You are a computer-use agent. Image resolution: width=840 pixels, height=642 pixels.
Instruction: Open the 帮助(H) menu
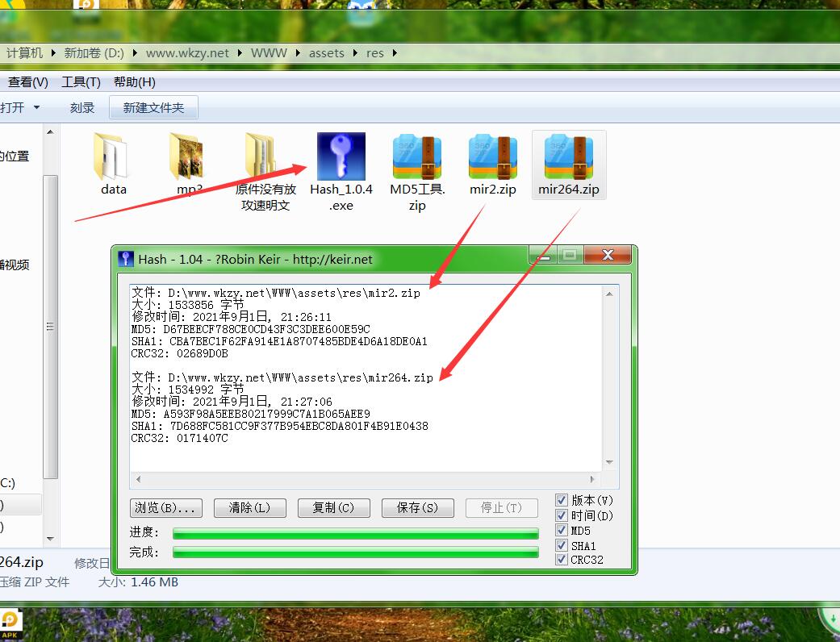point(134,82)
